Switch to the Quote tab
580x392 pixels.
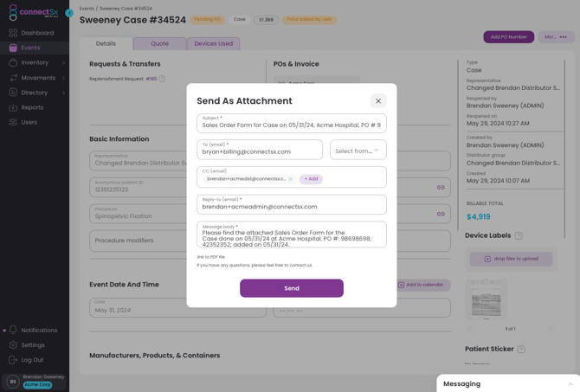(x=159, y=43)
